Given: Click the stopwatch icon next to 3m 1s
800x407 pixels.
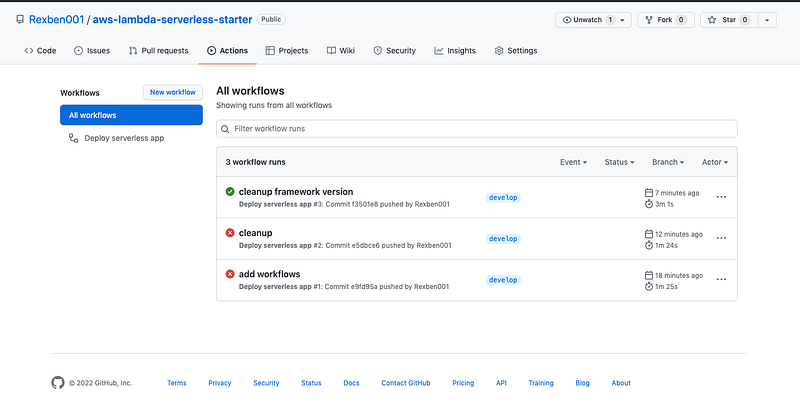Looking at the screenshot, I should point(649,204).
